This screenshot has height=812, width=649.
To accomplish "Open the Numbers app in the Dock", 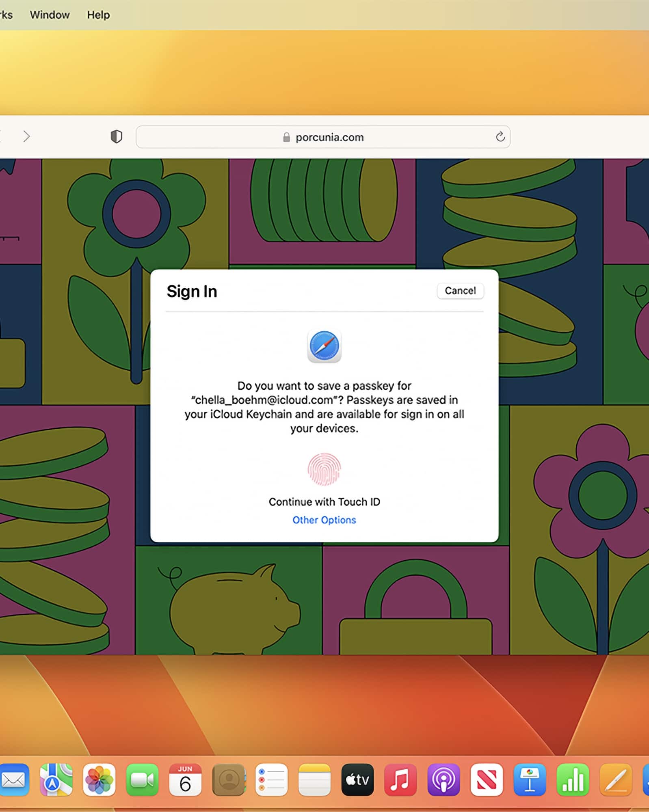I will pyautogui.click(x=573, y=780).
